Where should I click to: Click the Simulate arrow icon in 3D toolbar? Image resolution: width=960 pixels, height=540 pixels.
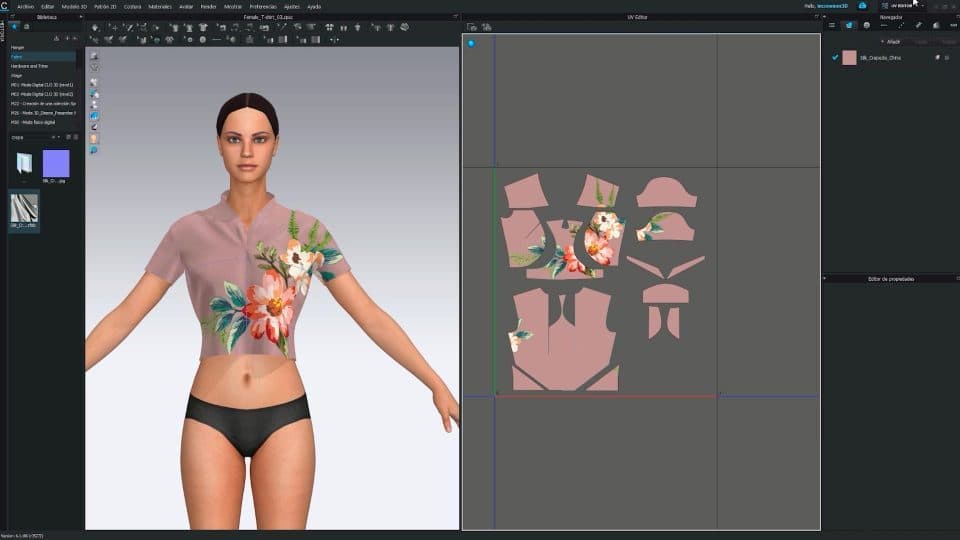(96, 28)
